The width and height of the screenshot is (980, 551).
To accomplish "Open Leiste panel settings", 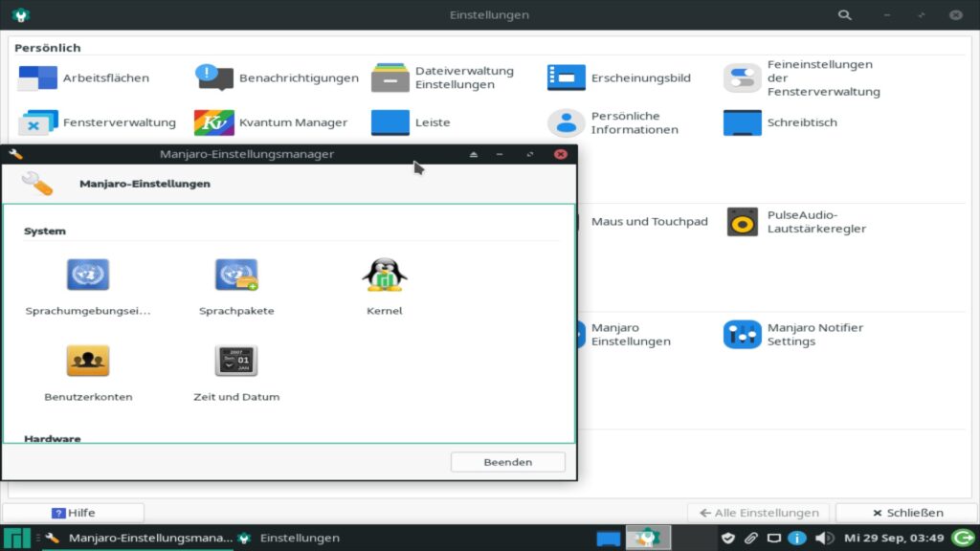I will (x=411, y=122).
